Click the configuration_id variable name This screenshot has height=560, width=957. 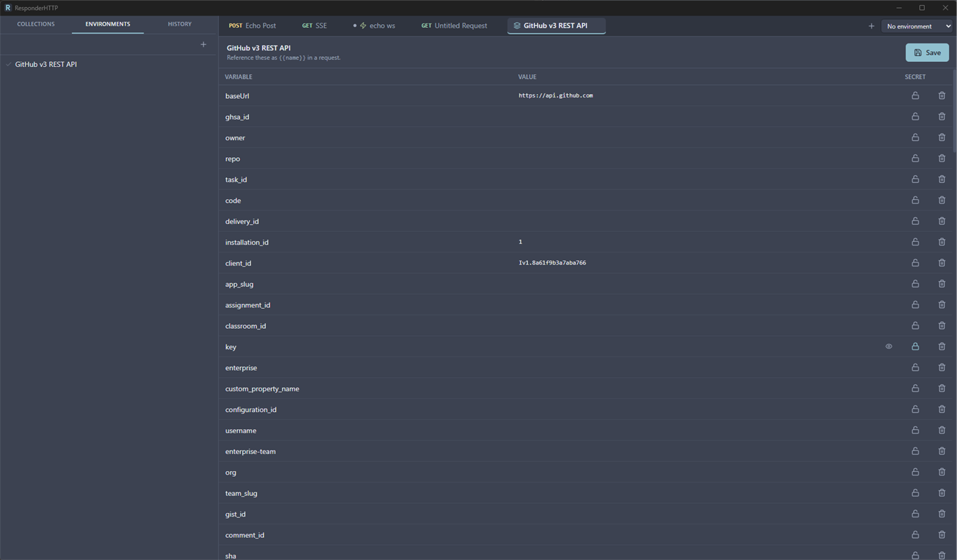coord(250,410)
